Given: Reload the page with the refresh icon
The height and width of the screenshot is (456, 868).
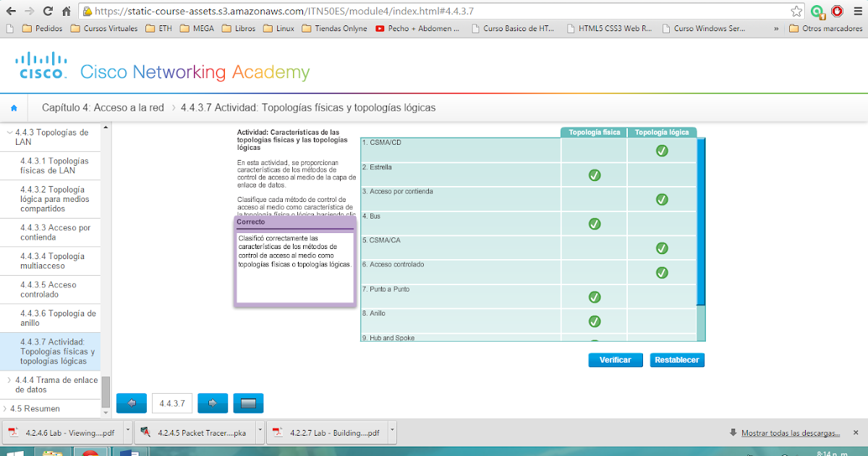Looking at the screenshot, I should click(47, 11).
